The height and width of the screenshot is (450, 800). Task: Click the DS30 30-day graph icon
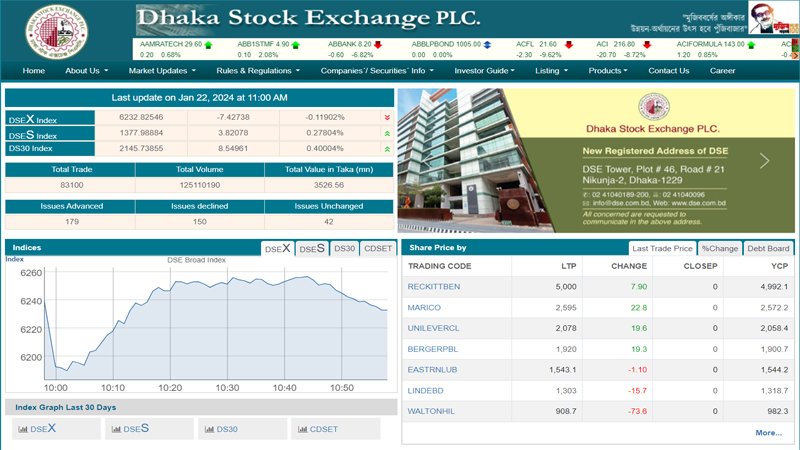[209, 429]
